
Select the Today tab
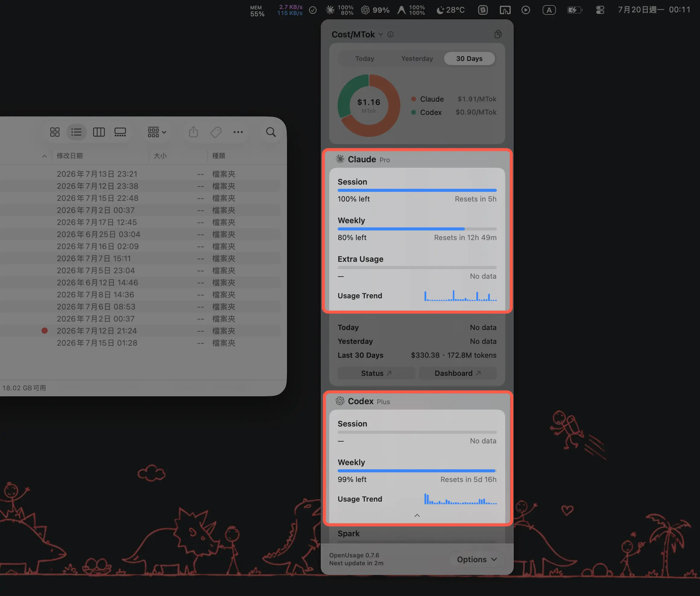pyautogui.click(x=364, y=59)
